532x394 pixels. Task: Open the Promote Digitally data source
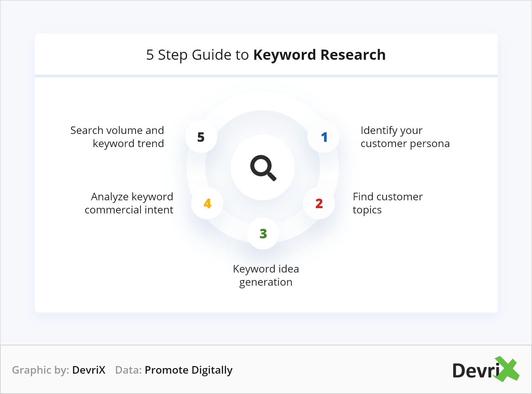tap(188, 370)
